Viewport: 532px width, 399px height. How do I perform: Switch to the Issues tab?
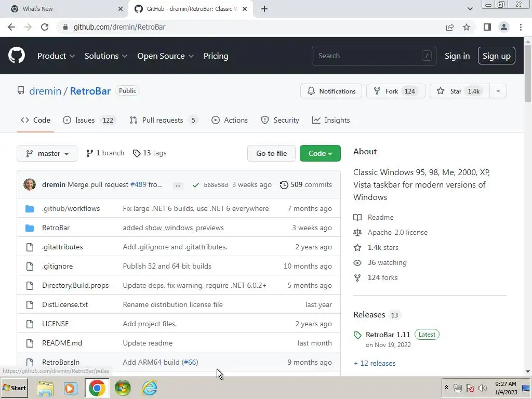click(x=89, y=121)
